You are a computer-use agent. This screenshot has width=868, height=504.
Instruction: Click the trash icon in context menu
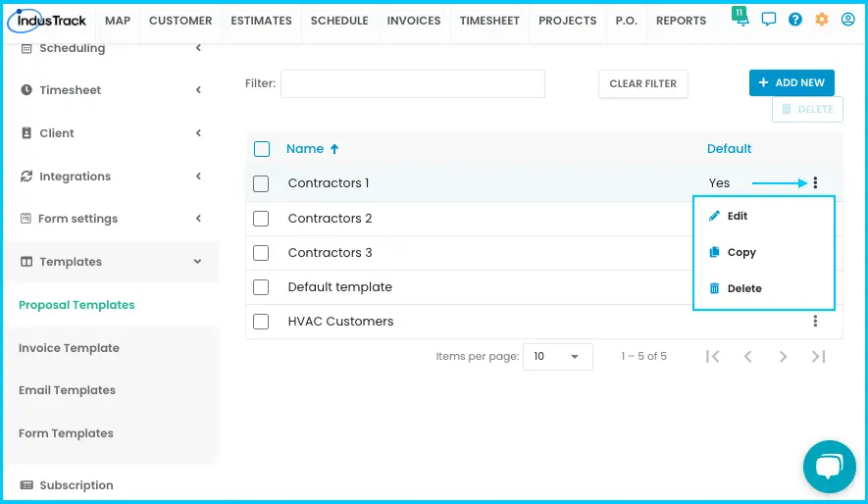click(x=714, y=288)
